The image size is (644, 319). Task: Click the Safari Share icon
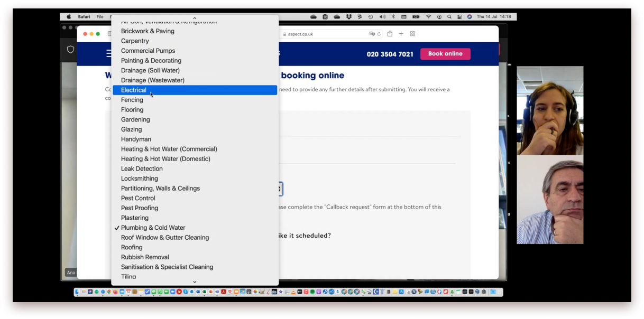click(x=390, y=34)
